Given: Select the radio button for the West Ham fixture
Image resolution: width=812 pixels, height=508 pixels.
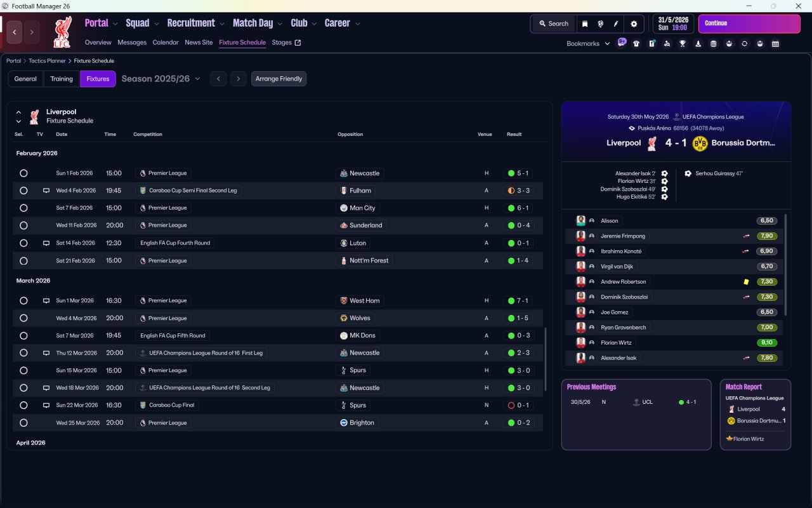Looking at the screenshot, I should point(23,301).
